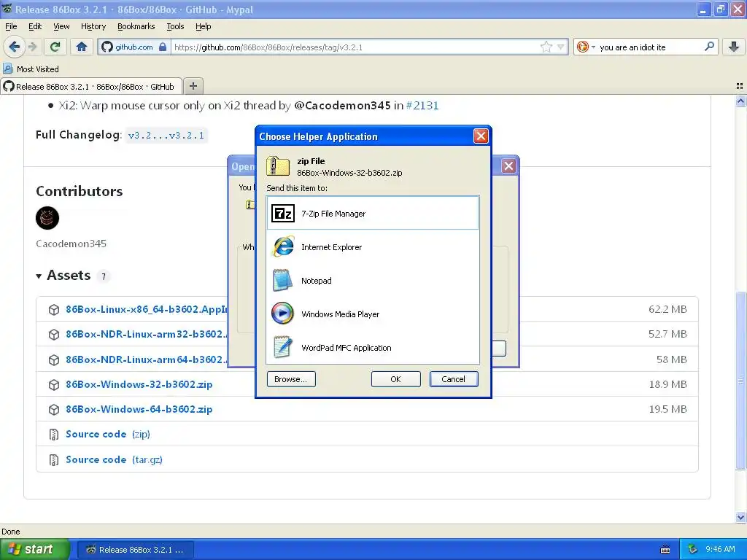747x560 pixels.
Task: Click the zip file icon in the helper dialog
Action: point(278,166)
